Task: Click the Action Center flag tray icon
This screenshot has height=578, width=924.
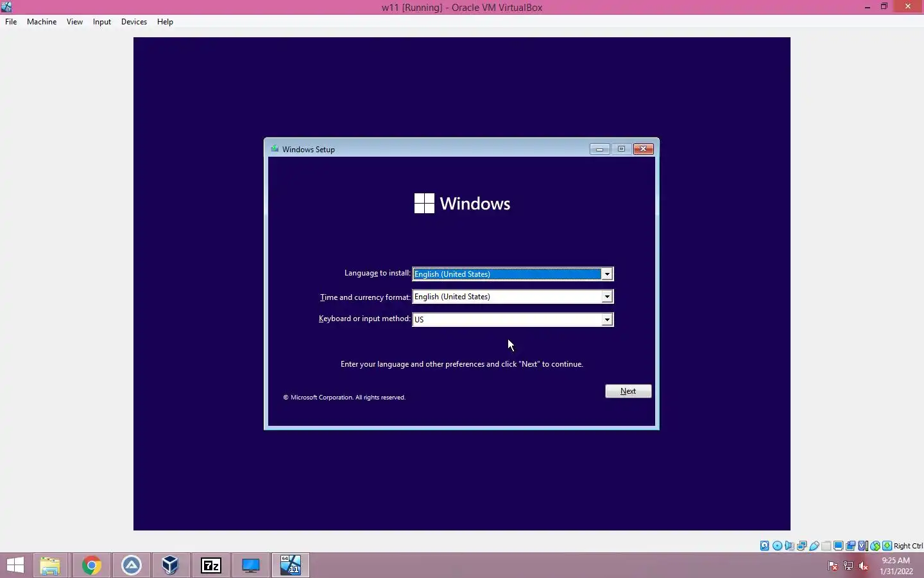Action: coord(832,566)
